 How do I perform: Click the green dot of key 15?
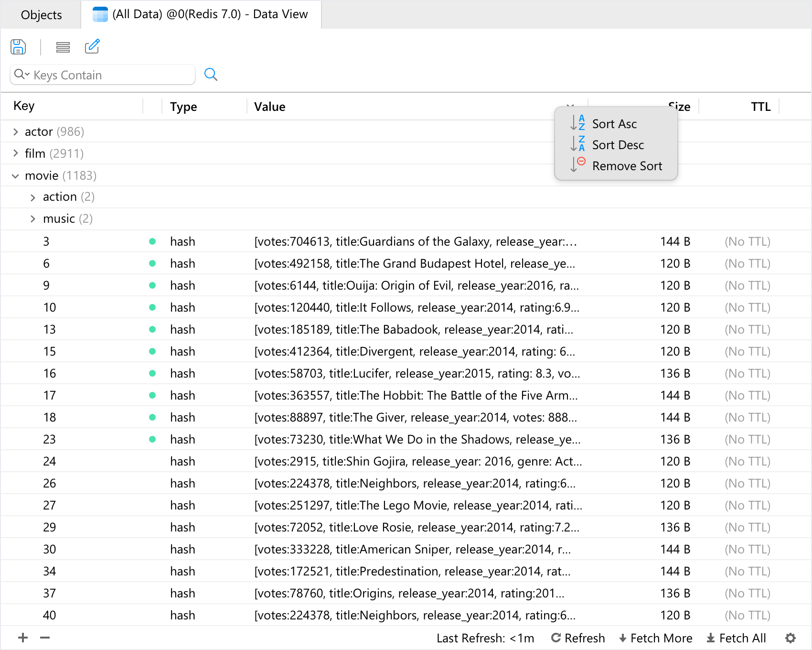tap(152, 351)
